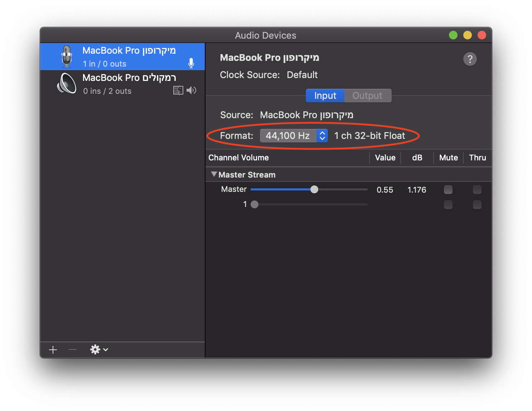Viewport: 532px width, 411px height.
Task: Click the Master dB value 1.176 field
Action: 417,190
